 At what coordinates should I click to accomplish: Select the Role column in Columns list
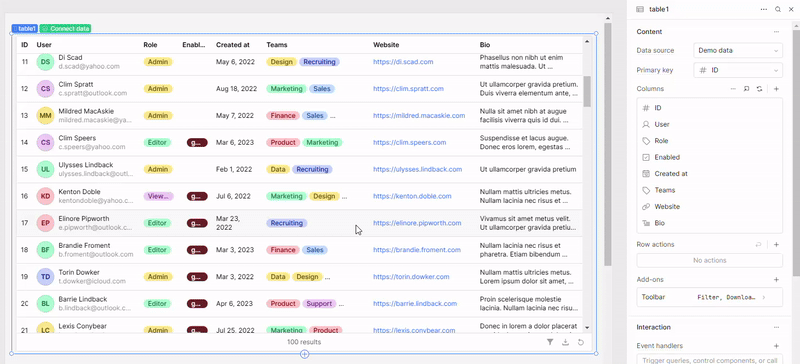[710, 141]
